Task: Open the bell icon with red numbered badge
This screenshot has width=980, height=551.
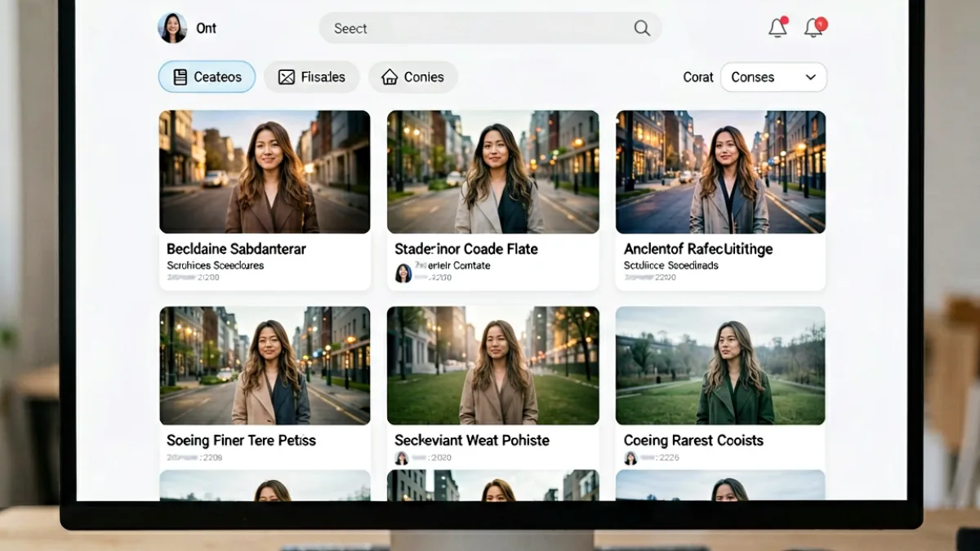Action: [x=814, y=28]
